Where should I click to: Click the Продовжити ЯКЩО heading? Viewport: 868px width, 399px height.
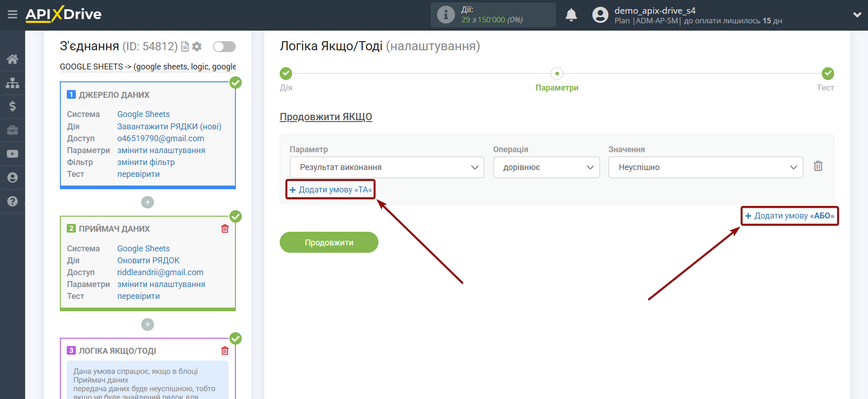(x=326, y=117)
